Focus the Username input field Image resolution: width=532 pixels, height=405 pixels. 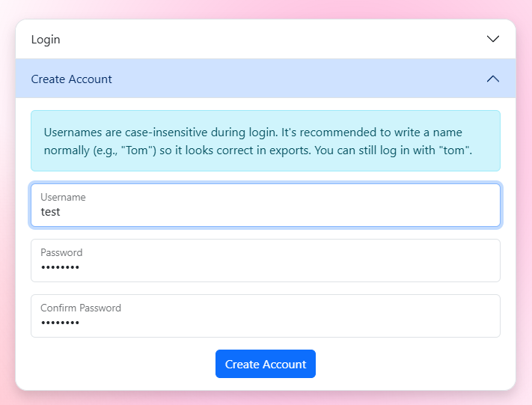pyautogui.click(x=266, y=205)
